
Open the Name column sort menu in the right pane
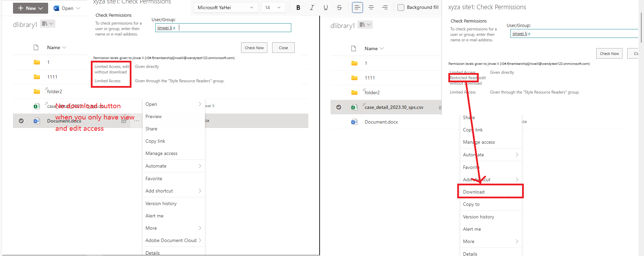click(374, 48)
